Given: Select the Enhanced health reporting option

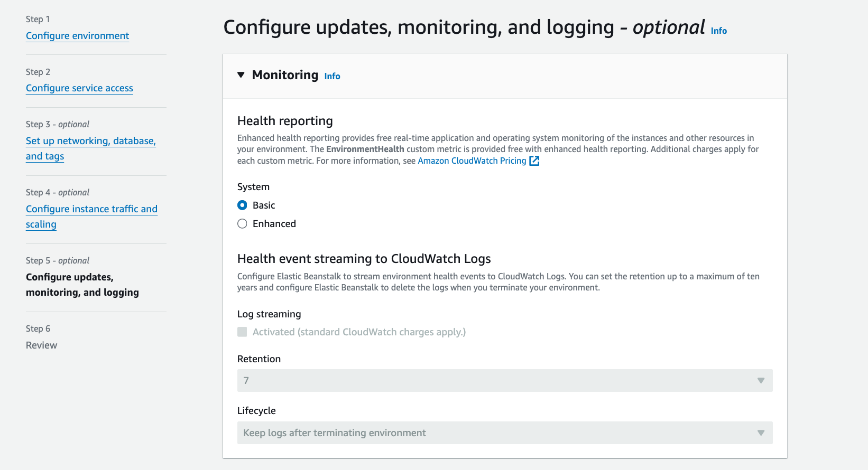Looking at the screenshot, I should [242, 223].
